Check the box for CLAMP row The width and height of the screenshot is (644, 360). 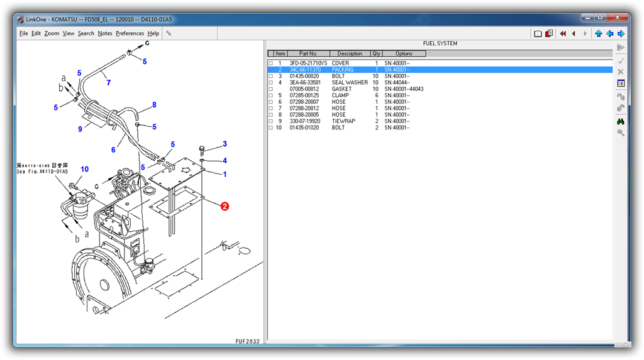tap(270, 95)
